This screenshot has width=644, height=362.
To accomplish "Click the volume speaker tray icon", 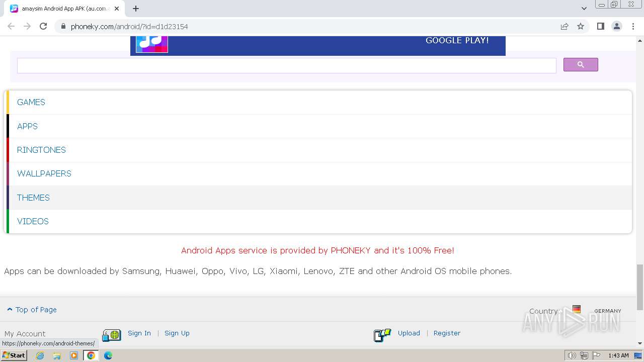I will point(572,355).
